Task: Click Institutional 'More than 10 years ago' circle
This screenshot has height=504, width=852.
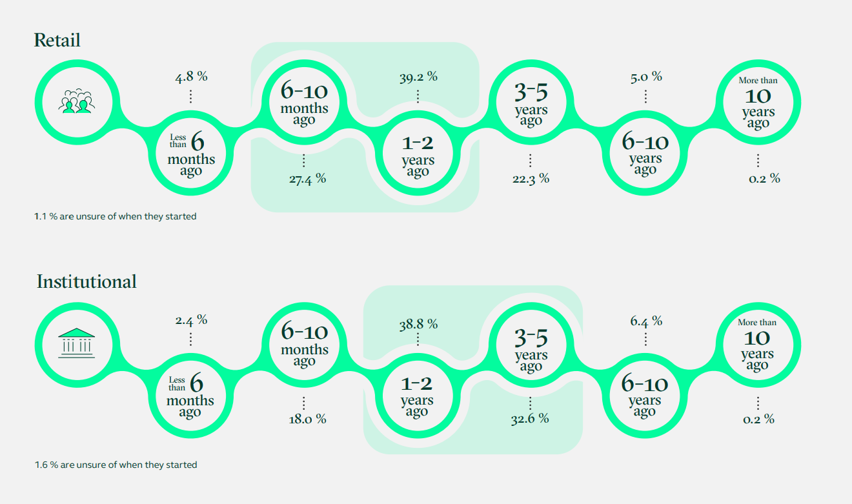Action: [758, 345]
